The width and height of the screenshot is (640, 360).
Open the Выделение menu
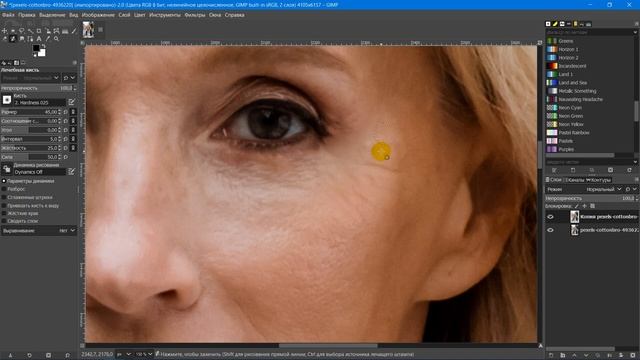click(x=52, y=15)
